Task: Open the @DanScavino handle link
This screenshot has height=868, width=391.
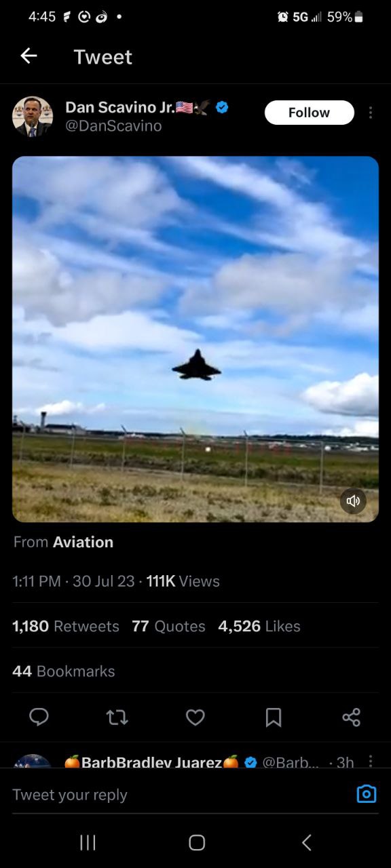Action: point(113,125)
